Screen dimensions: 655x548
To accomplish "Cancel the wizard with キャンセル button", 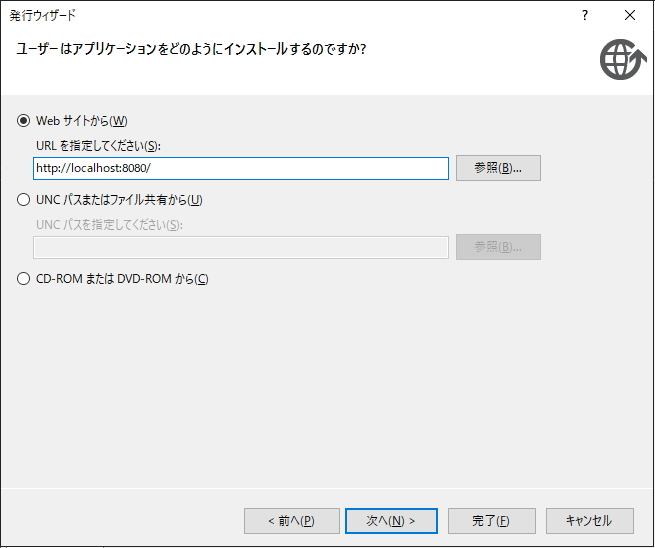I will (x=590, y=521).
